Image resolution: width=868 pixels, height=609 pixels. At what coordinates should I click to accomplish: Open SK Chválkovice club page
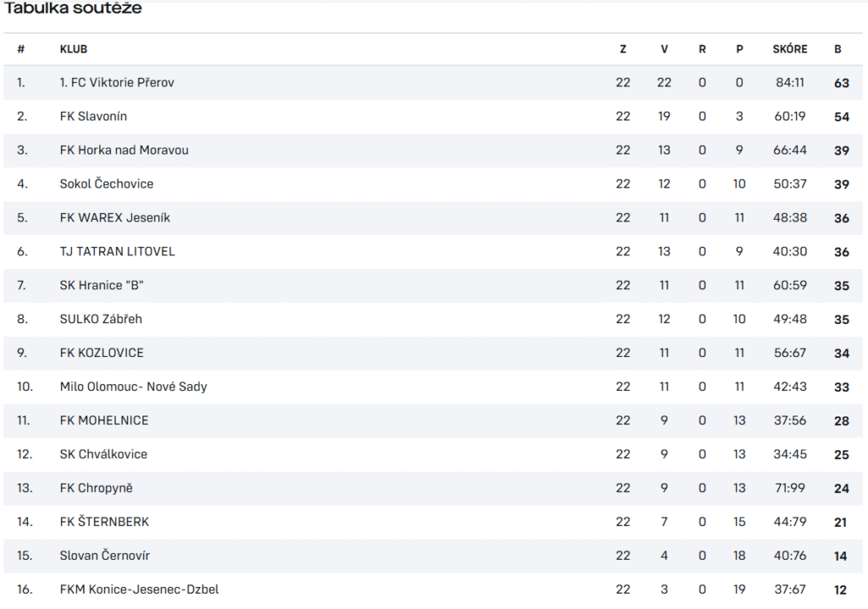[103, 455]
